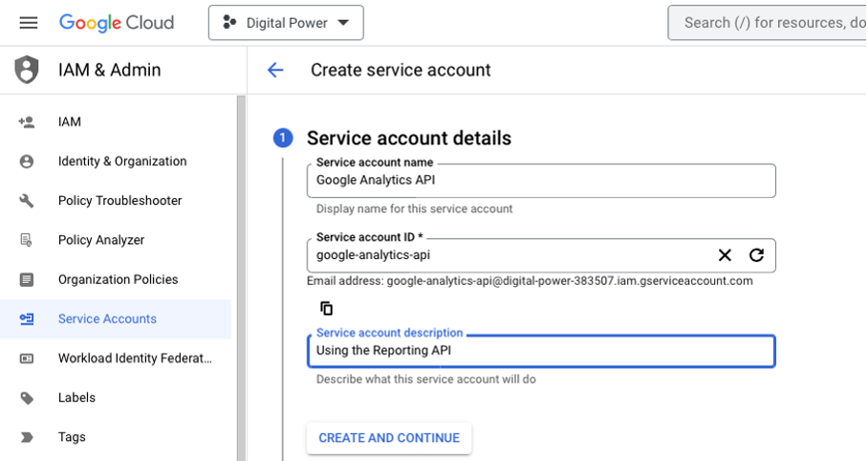Click the Google Cloud logo
Image resolution: width=868 pixels, height=461 pixels.
click(x=117, y=23)
